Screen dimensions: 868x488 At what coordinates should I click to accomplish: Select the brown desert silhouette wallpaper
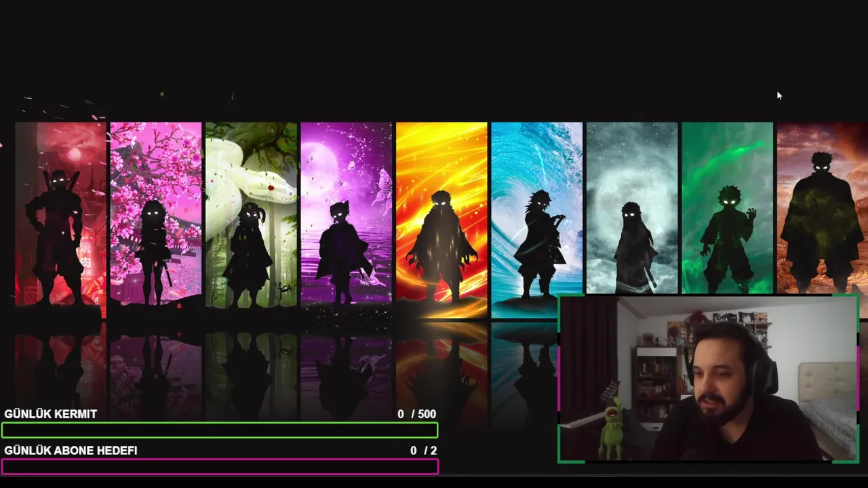823,208
